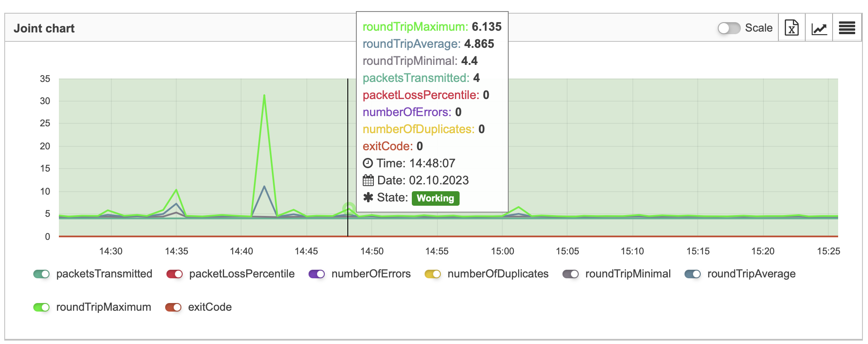Toggle roundTripMaximum series visibility
Viewport: 868px width, 344px height.
[41, 307]
